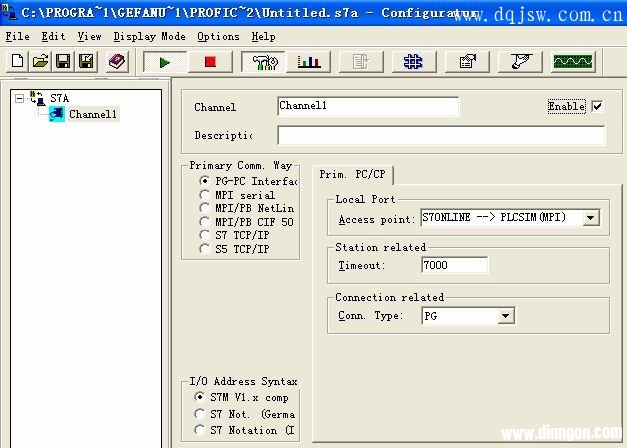Toggle the Enable checkbox
Image resolution: width=627 pixels, height=448 pixels.
pyautogui.click(x=597, y=106)
